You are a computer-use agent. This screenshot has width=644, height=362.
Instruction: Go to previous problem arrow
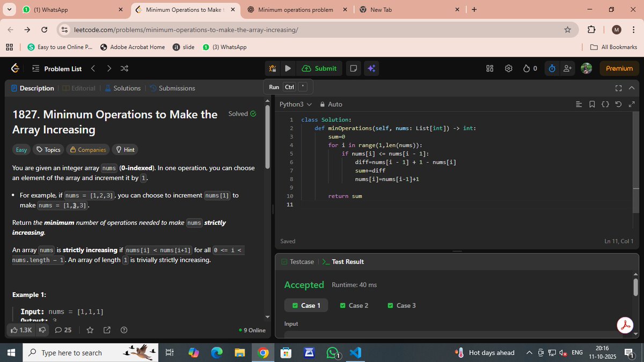(93, 69)
